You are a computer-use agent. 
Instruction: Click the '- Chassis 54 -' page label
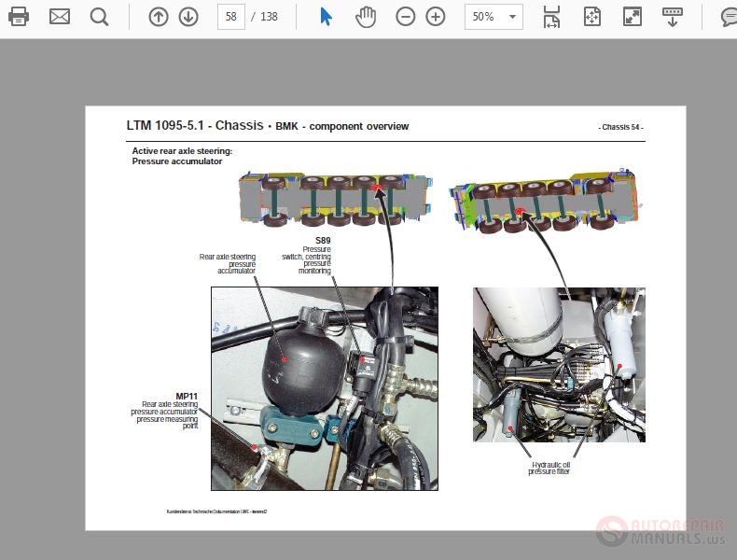tap(620, 127)
